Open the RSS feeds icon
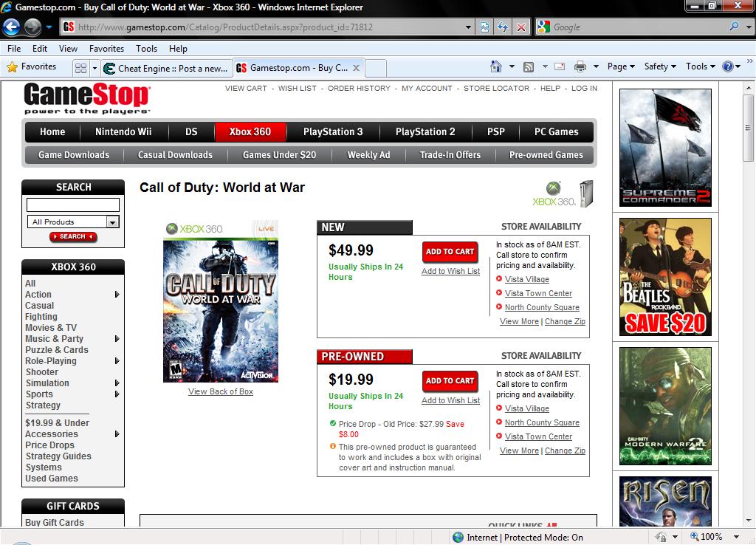The image size is (756, 545). [529, 66]
